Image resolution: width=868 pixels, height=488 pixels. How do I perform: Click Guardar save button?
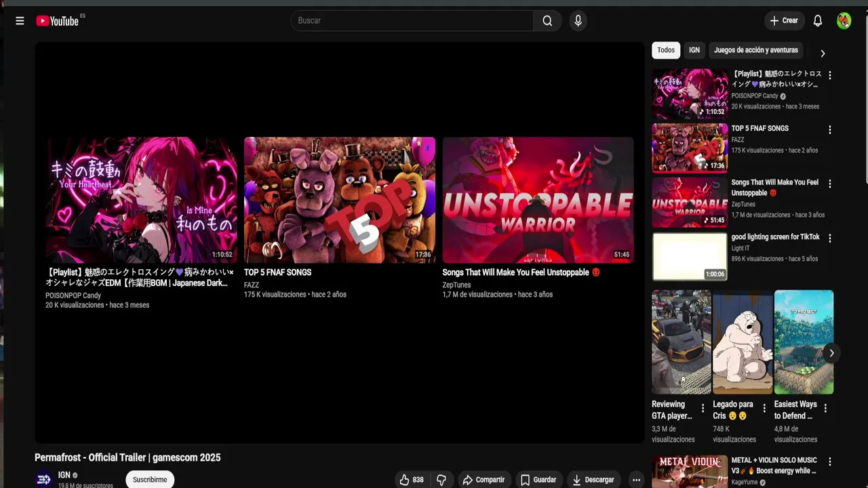(538, 480)
